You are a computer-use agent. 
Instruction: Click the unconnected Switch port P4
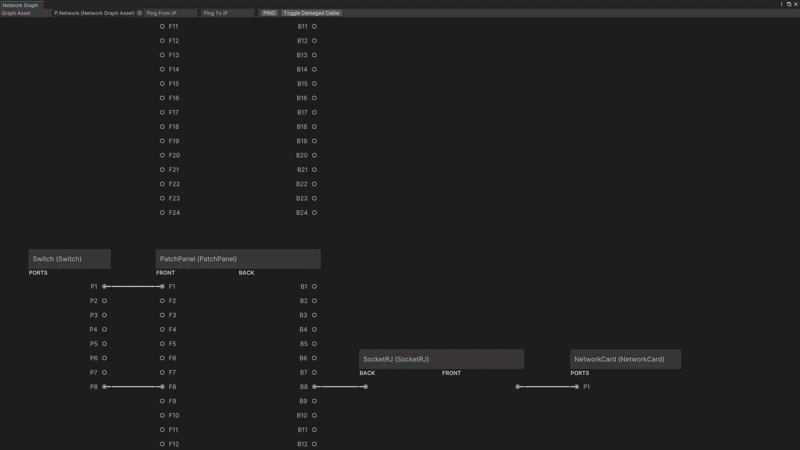[x=104, y=330]
